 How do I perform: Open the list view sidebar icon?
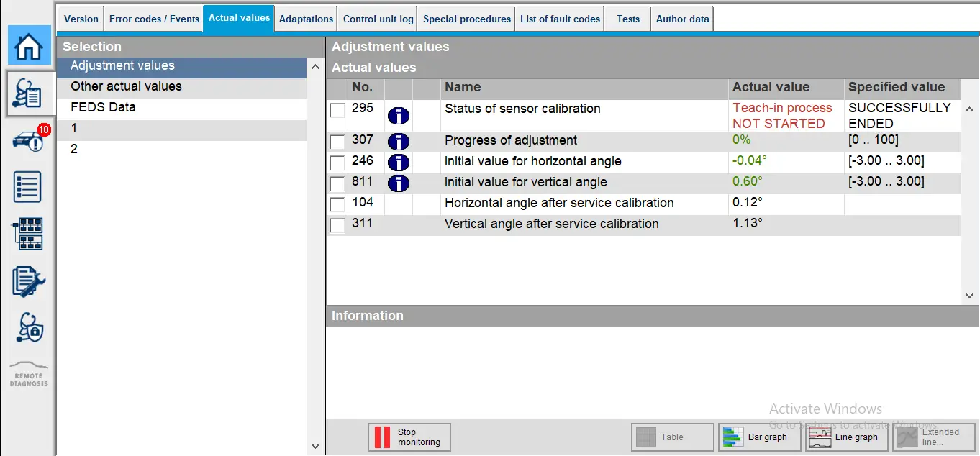tap(28, 186)
